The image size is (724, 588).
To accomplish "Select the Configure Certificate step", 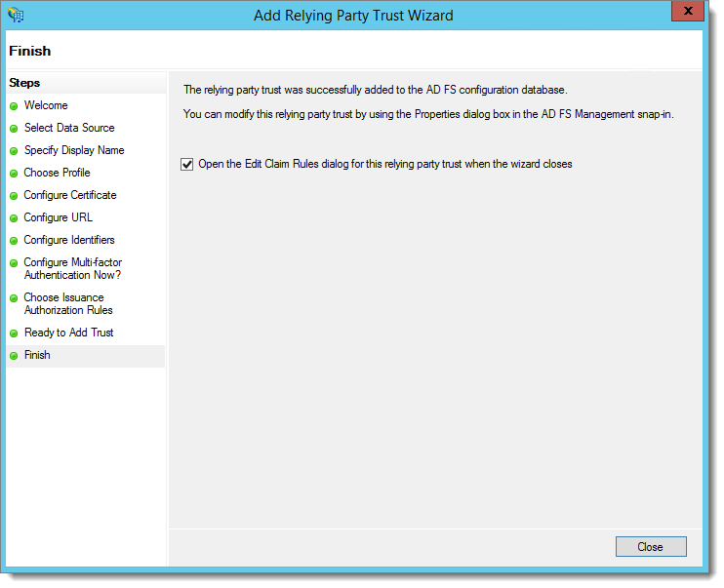I will point(69,195).
